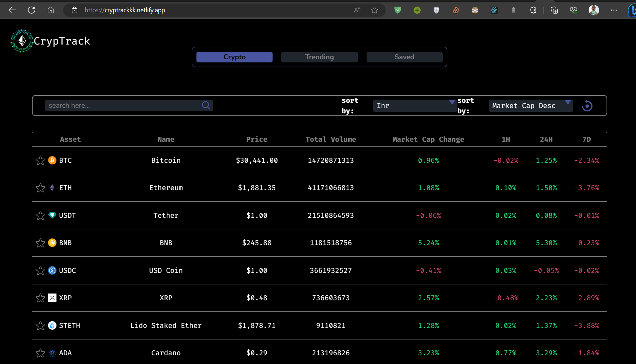Image resolution: width=636 pixels, height=364 pixels.
Task: Open the browser home page icon
Action: click(51, 10)
